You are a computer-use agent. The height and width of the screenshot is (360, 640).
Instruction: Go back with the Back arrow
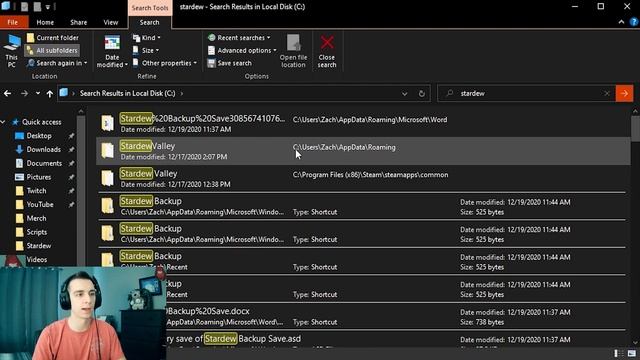(7, 93)
